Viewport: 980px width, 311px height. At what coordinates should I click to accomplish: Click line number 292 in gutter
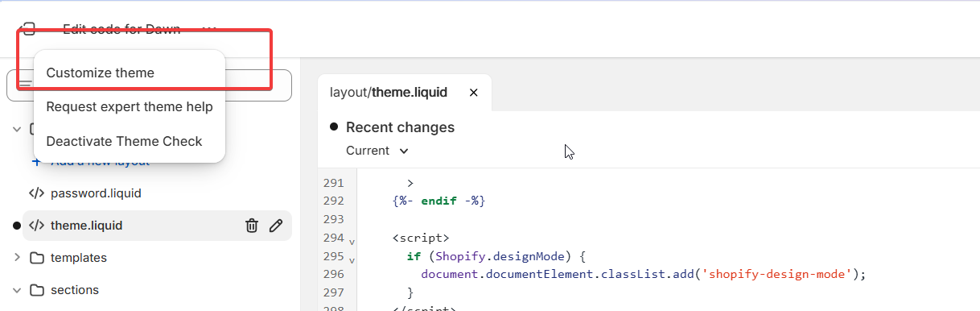tap(333, 201)
